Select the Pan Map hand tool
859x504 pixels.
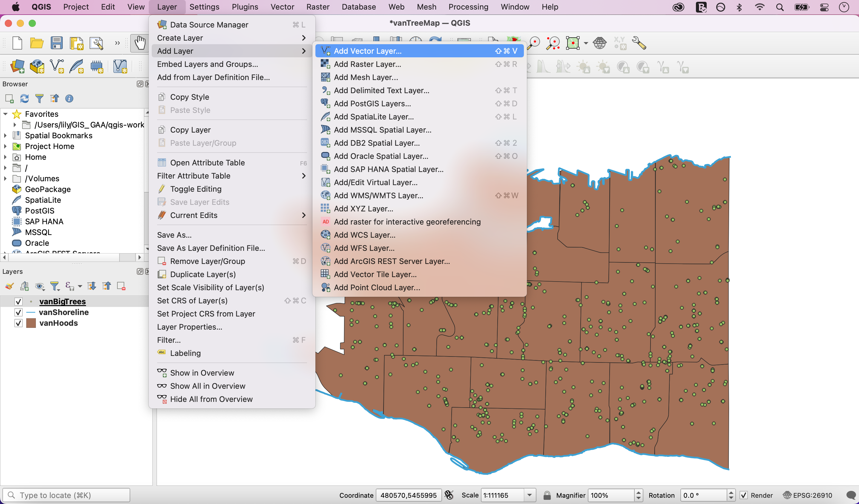coord(139,43)
